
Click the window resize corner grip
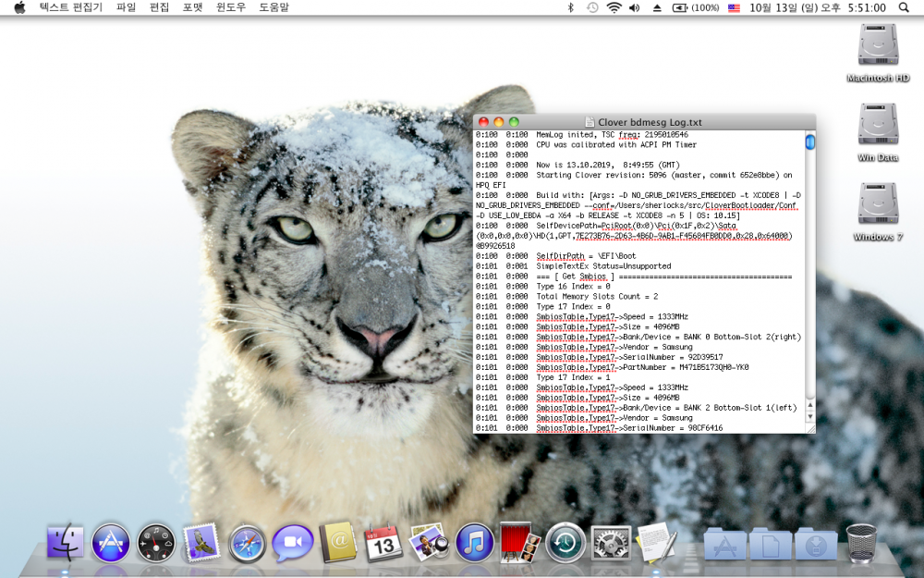tap(810, 429)
